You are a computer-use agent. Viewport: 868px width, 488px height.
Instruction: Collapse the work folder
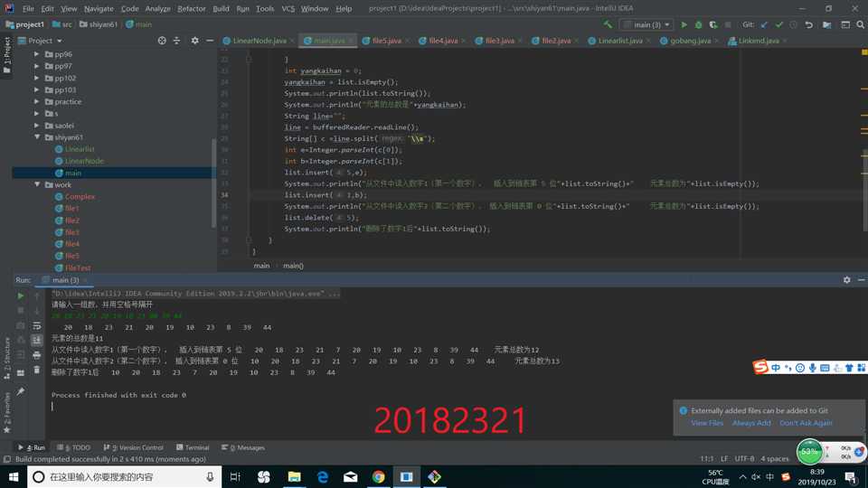[x=36, y=184]
